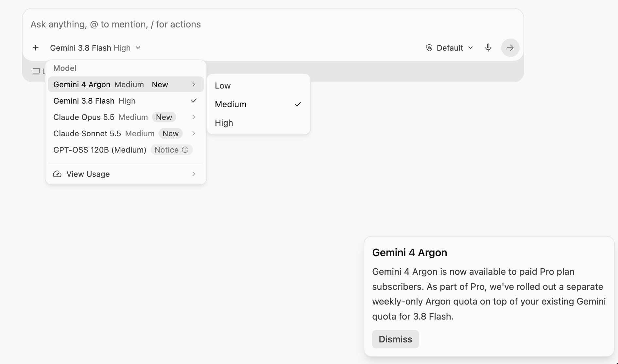
Task: Expand Claude Sonnet 5.5 submenu chevron
Action: (194, 133)
